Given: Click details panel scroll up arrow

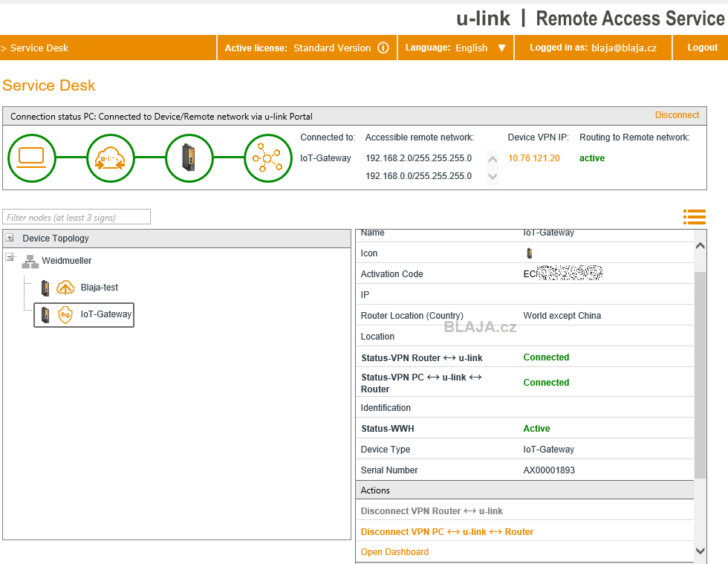Looking at the screenshot, I should click(x=700, y=245).
